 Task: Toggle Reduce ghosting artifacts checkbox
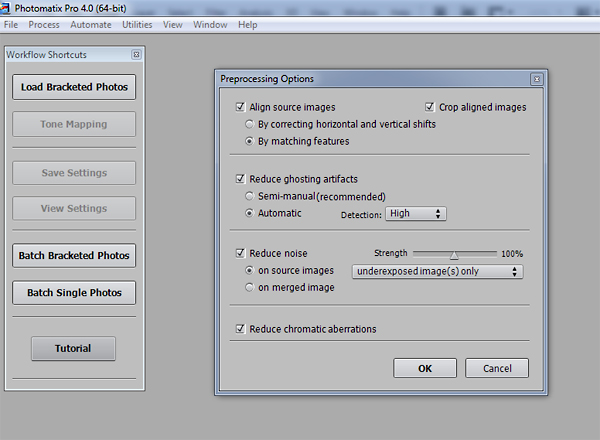tap(240, 179)
